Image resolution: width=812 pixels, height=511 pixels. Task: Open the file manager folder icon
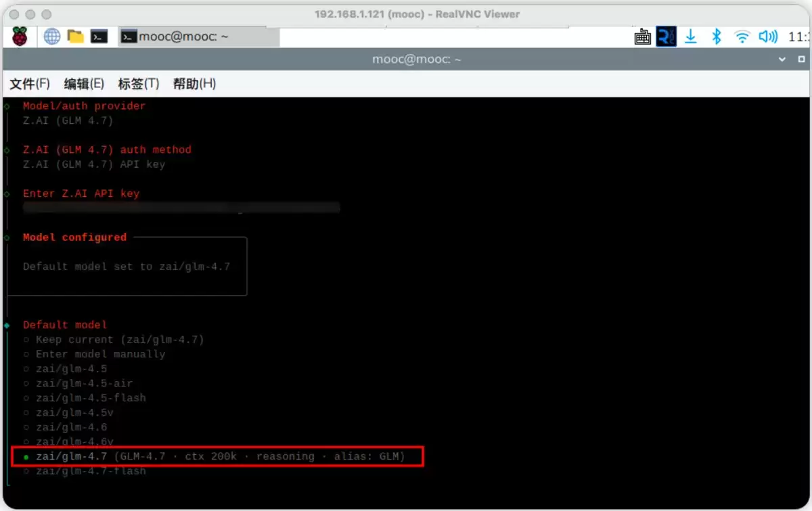(76, 37)
